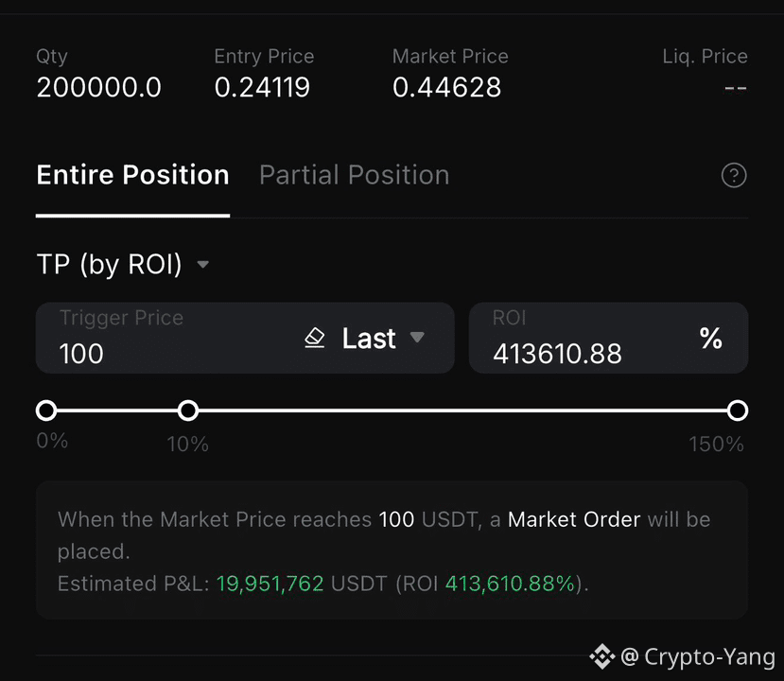Open the help question mark icon
Image resolution: width=784 pixels, height=681 pixels.
734,176
